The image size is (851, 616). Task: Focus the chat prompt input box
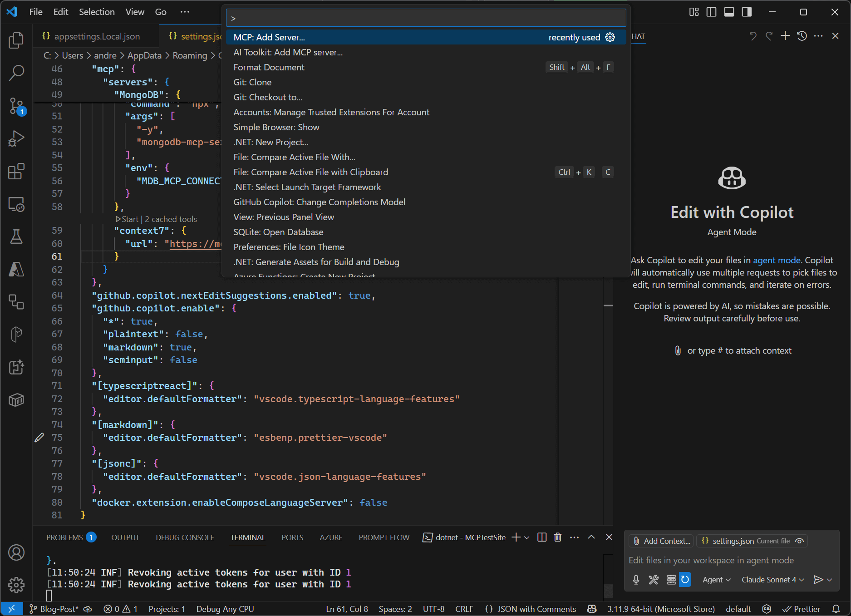click(732, 560)
